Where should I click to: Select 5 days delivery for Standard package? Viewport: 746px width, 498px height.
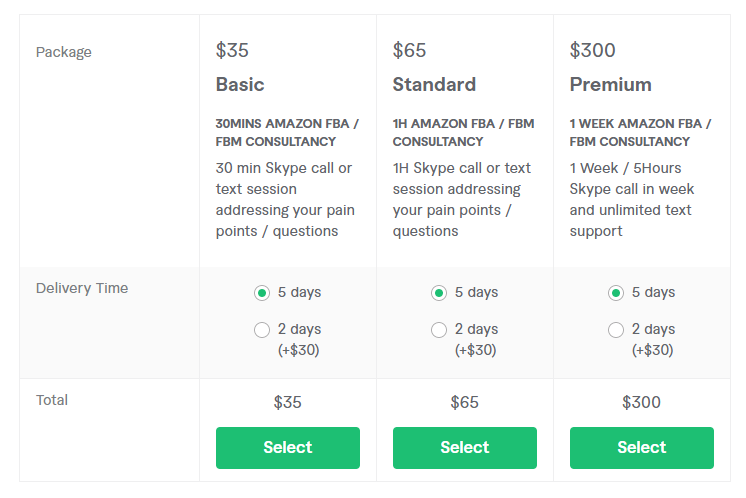pos(439,293)
